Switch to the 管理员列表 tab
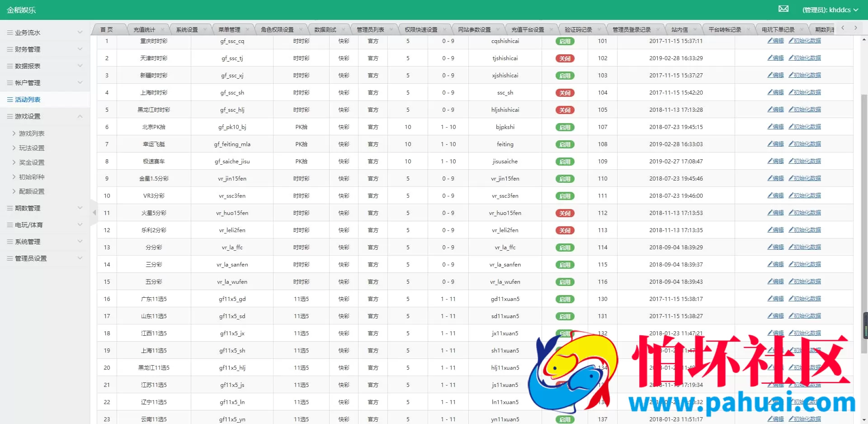Viewport: 868px width, 424px height. point(370,29)
